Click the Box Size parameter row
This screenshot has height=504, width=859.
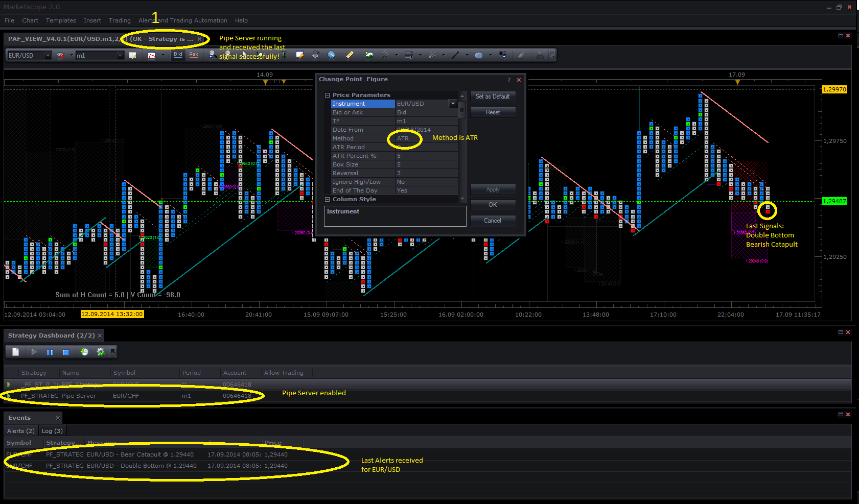tap(394, 164)
